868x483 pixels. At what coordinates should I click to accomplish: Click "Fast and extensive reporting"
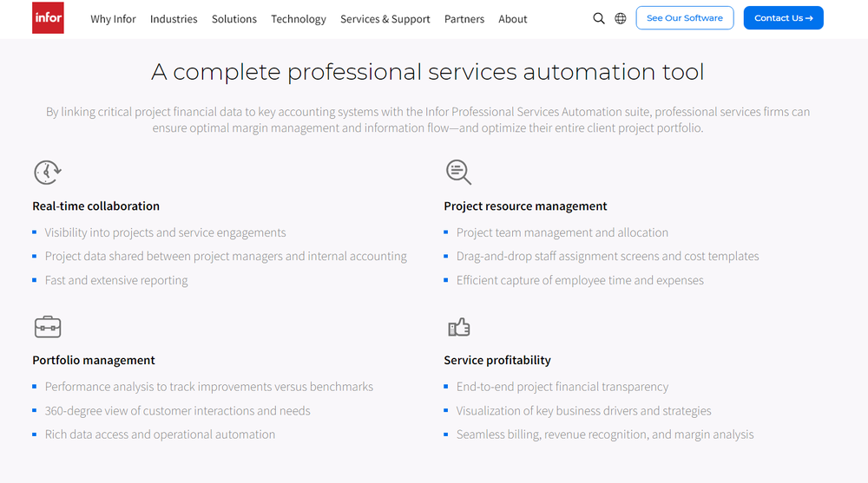(x=116, y=280)
